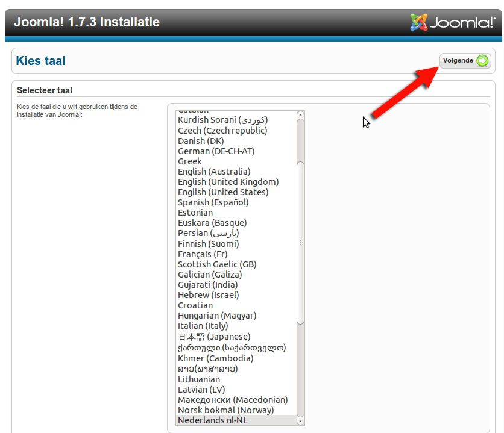Click language list scroll up arrow
The width and height of the screenshot is (504, 433).
(x=301, y=115)
